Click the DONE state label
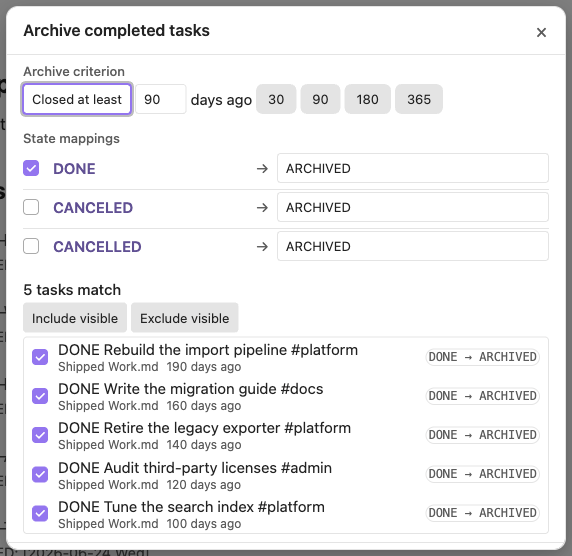 pyautogui.click(x=74, y=169)
